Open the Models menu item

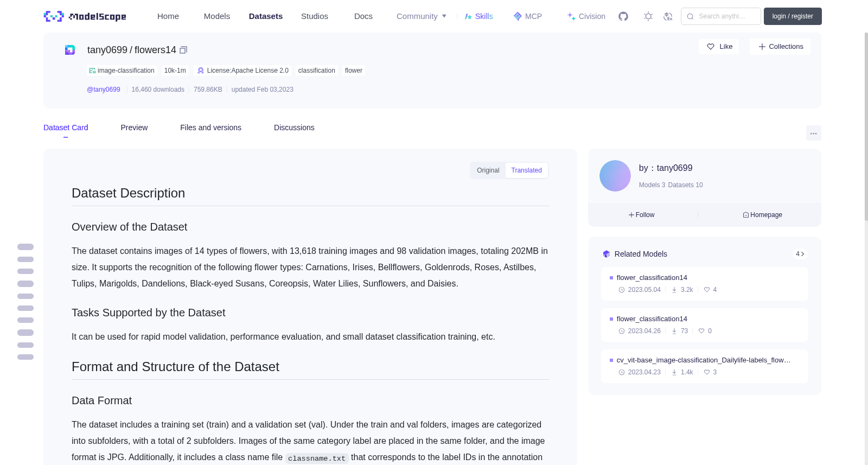(217, 16)
